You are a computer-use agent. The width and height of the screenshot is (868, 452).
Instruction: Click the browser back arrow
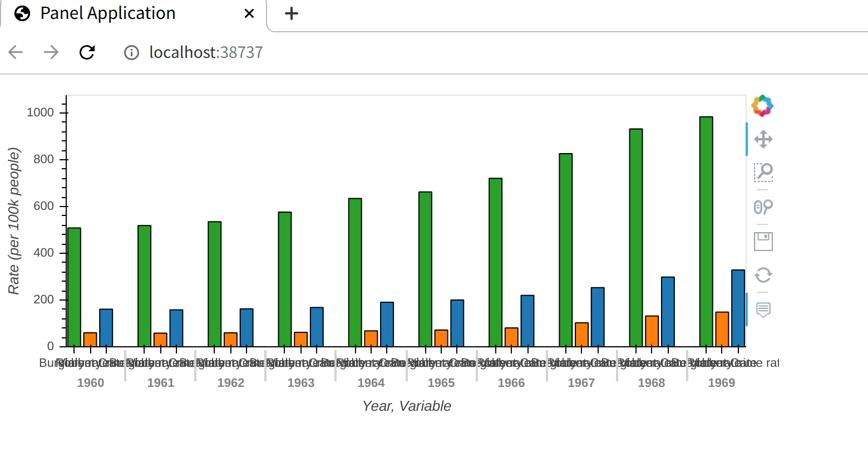(15, 52)
